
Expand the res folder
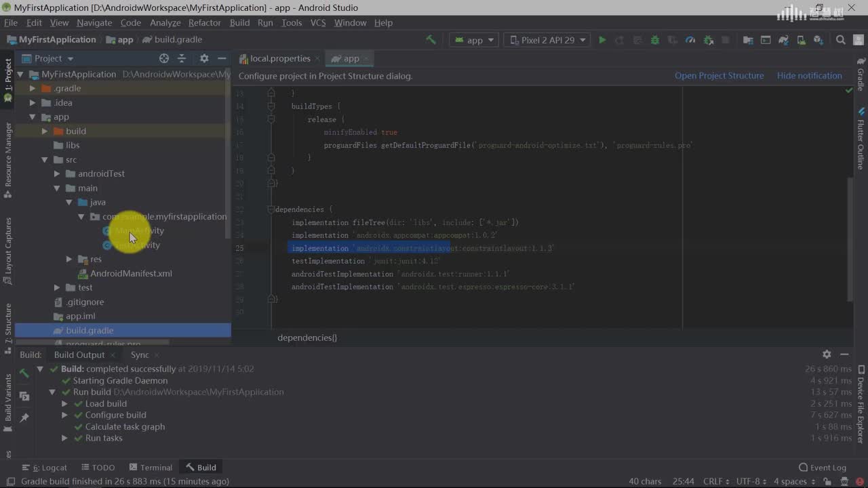pos(69,259)
